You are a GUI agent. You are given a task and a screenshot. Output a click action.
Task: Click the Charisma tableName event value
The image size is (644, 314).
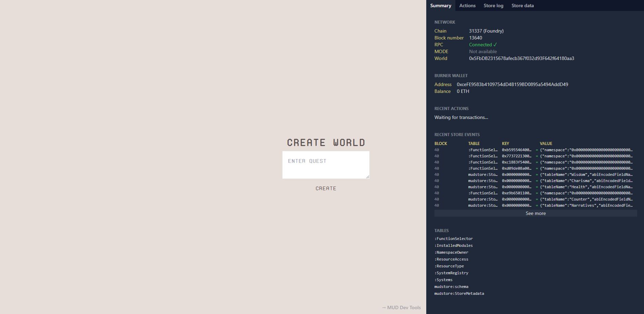tap(586, 181)
